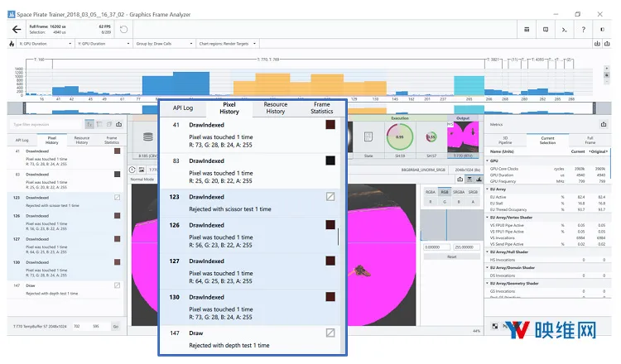Click the last export icon in dropdown row

pyautogui.click(x=607, y=44)
